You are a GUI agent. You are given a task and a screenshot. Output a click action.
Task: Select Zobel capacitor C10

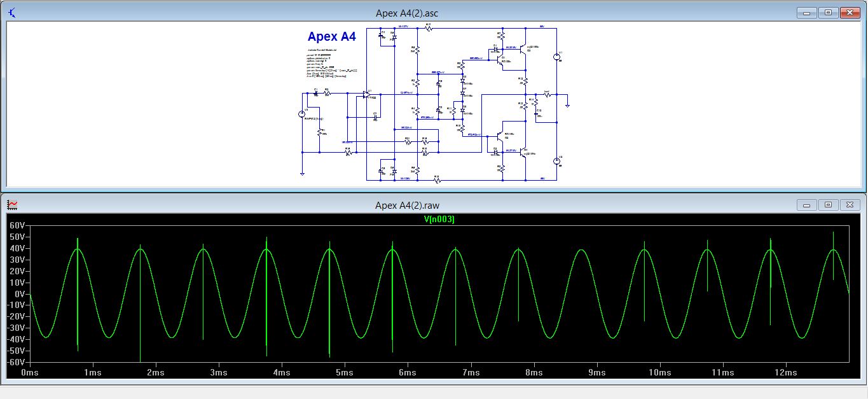point(537,115)
